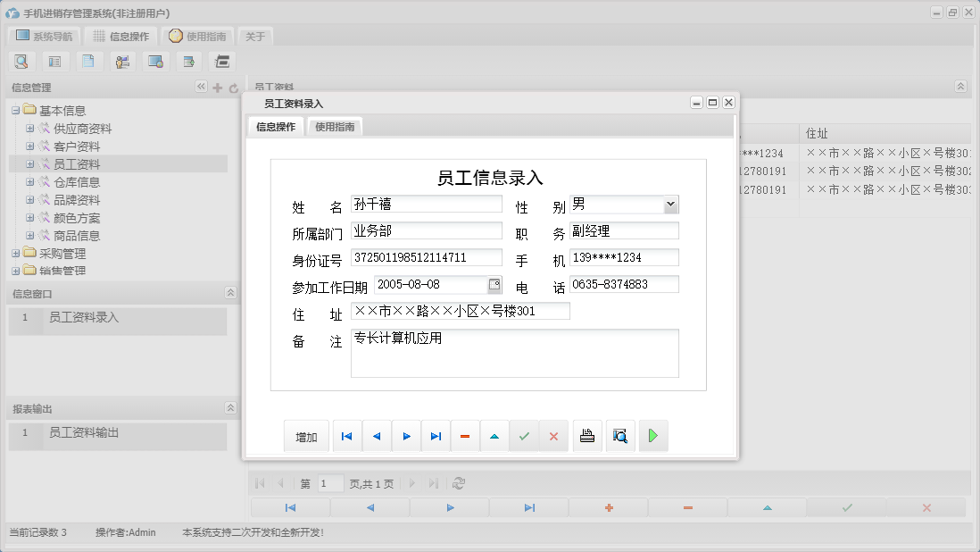
Task: Click the add-window toolbar icon
Action: tap(188, 62)
